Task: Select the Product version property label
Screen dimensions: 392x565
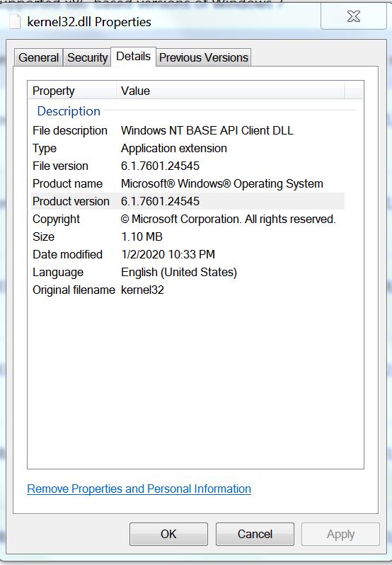Action: pyautogui.click(x=71, y=201)
